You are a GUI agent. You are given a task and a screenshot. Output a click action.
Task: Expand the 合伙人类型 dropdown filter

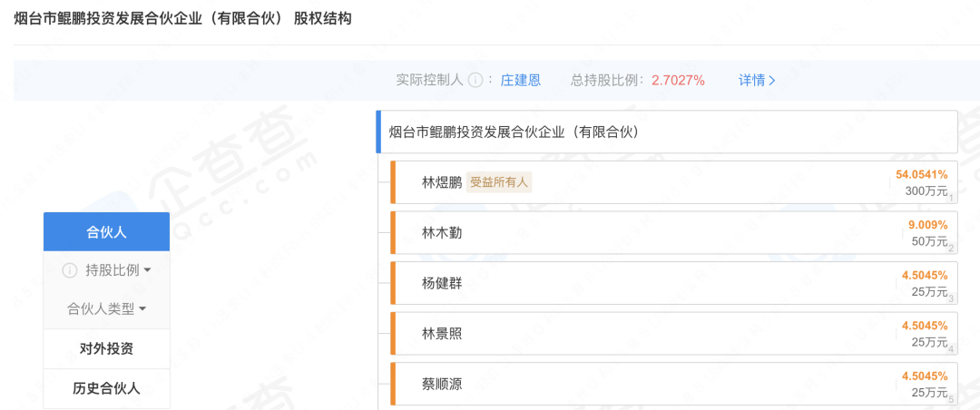pos(106,308)
